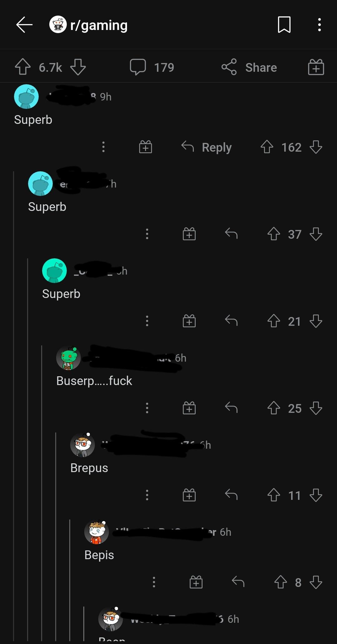Bookmark this post using the save icon
The image size is (337, 644).
[x=284, y=25]
